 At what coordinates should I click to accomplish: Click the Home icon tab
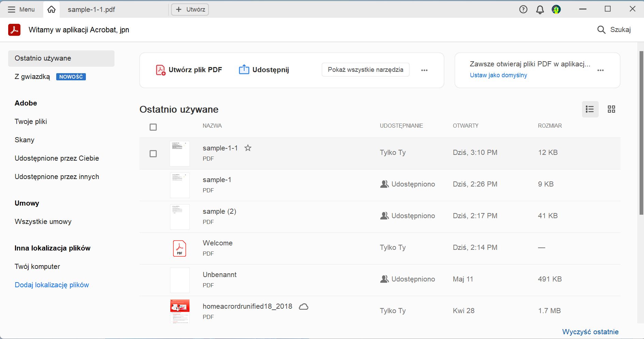(51, 9)
